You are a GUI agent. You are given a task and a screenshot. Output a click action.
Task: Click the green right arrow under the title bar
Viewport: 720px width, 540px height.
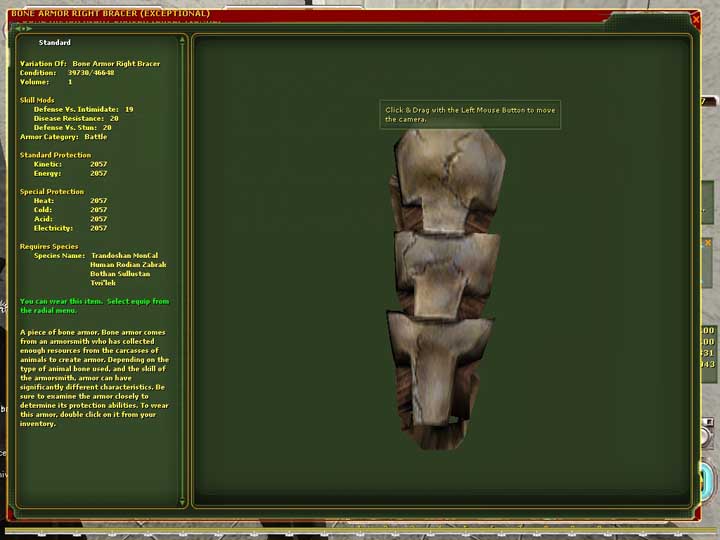pyautogui.click(x=29, y=28)
